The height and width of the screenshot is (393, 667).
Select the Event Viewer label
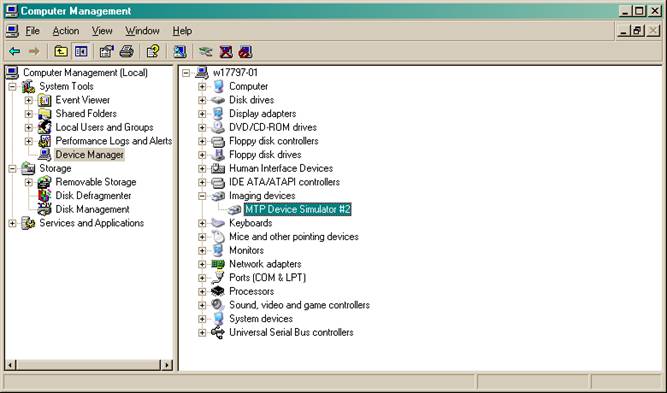coord(83,100)
